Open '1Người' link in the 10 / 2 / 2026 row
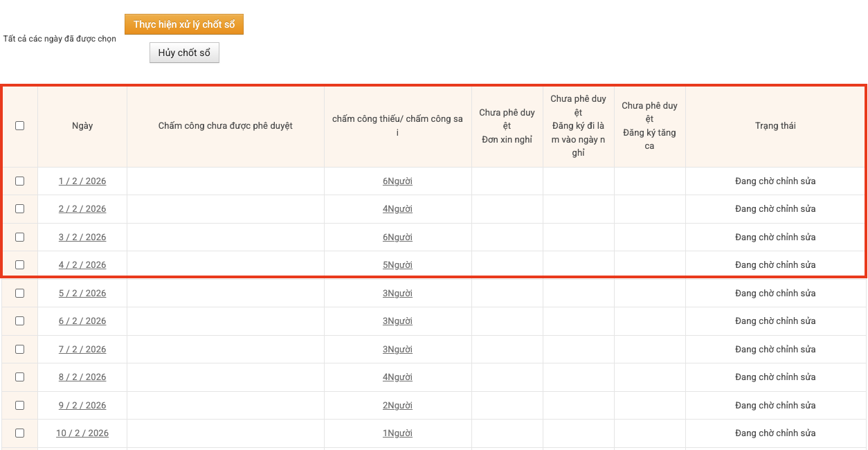The image size is (868, 450). [397, 433]
